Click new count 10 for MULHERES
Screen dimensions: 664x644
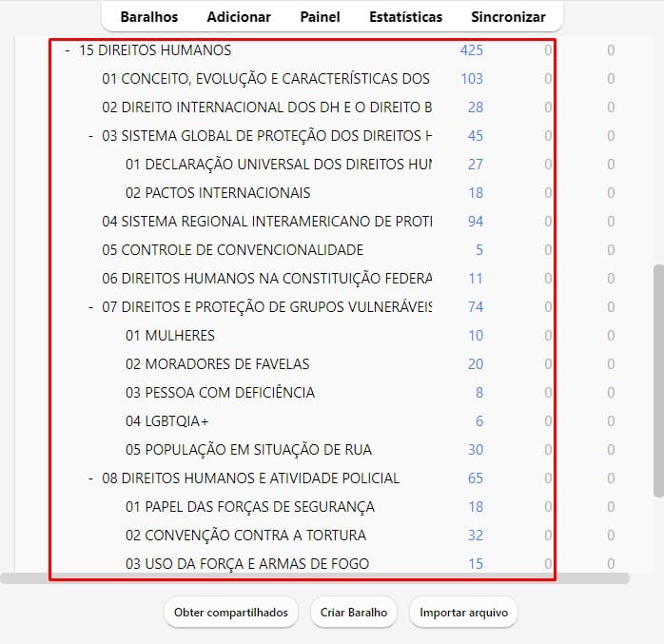[475, 336]
